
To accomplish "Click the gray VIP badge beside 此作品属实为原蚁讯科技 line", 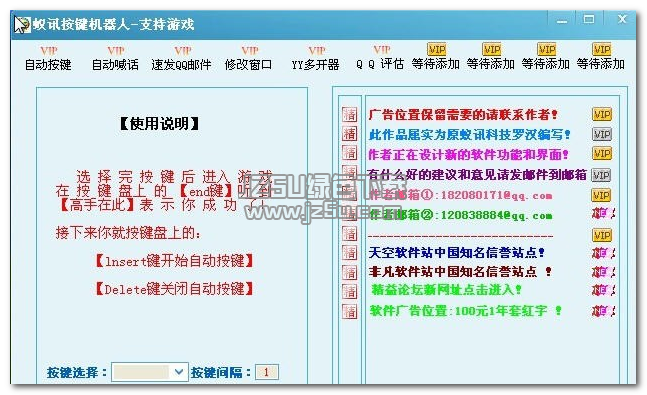I will pos(602,134).
